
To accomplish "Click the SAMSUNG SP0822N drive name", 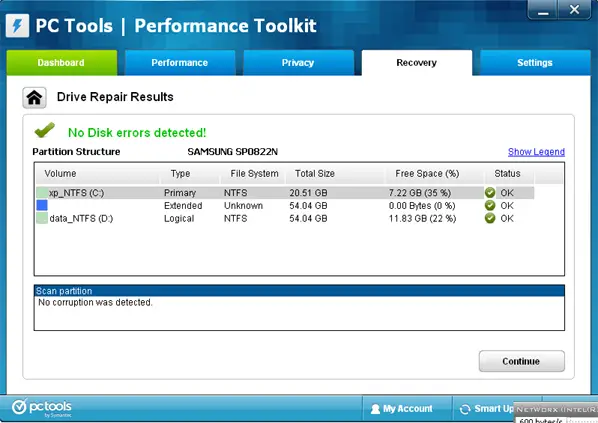I will click(233, 152).
